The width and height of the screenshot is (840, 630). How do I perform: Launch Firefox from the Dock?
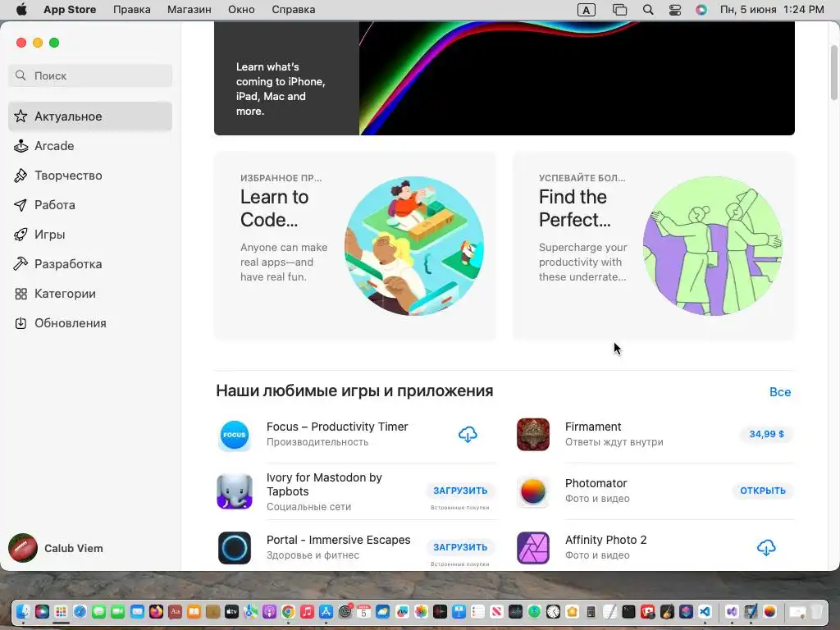[156, 611]
